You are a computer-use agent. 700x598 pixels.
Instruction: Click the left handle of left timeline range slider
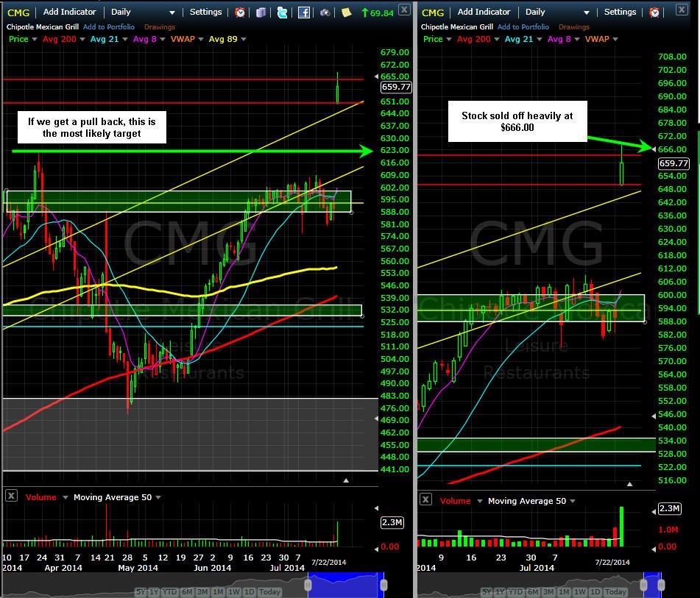pos(308,585)
